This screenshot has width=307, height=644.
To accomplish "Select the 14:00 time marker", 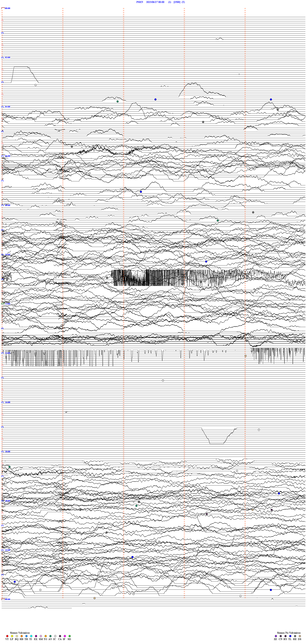I will tap(8, 353).
